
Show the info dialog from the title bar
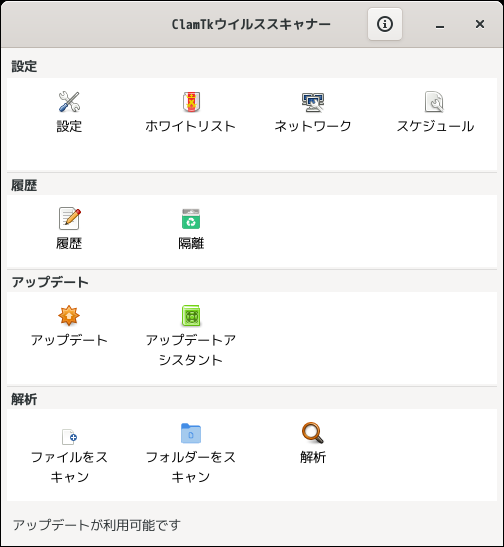tap(385, 24)
